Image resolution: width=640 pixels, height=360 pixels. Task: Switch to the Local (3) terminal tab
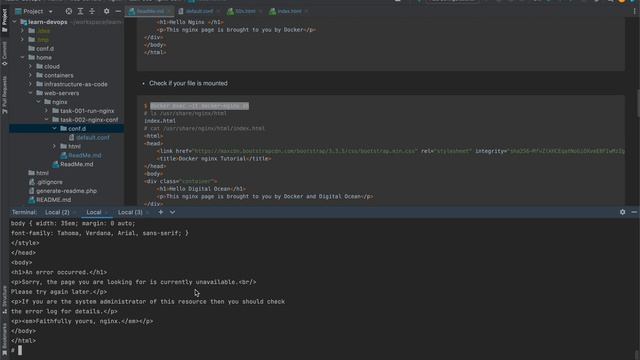(x=130, y=212)
